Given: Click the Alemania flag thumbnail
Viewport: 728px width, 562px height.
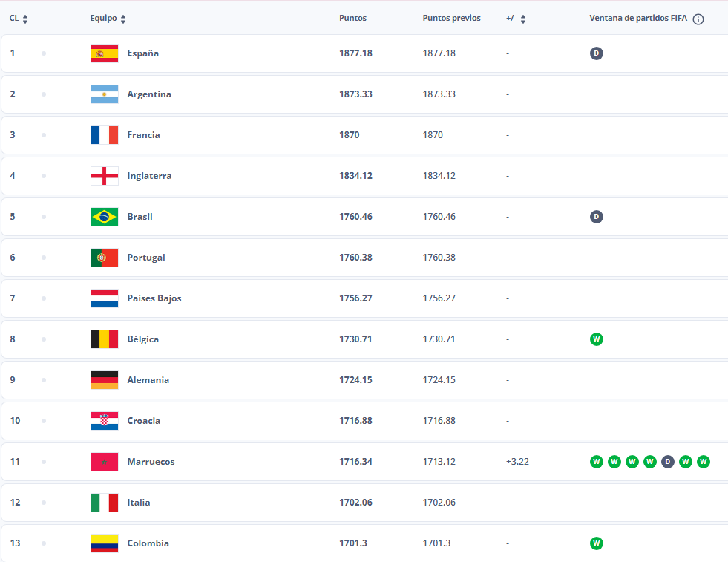Looking at the screenshot, I should tap(104, 380).
